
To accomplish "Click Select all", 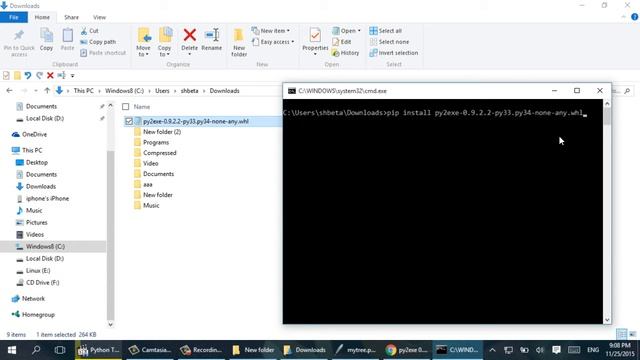I will [x=385, y=31].
